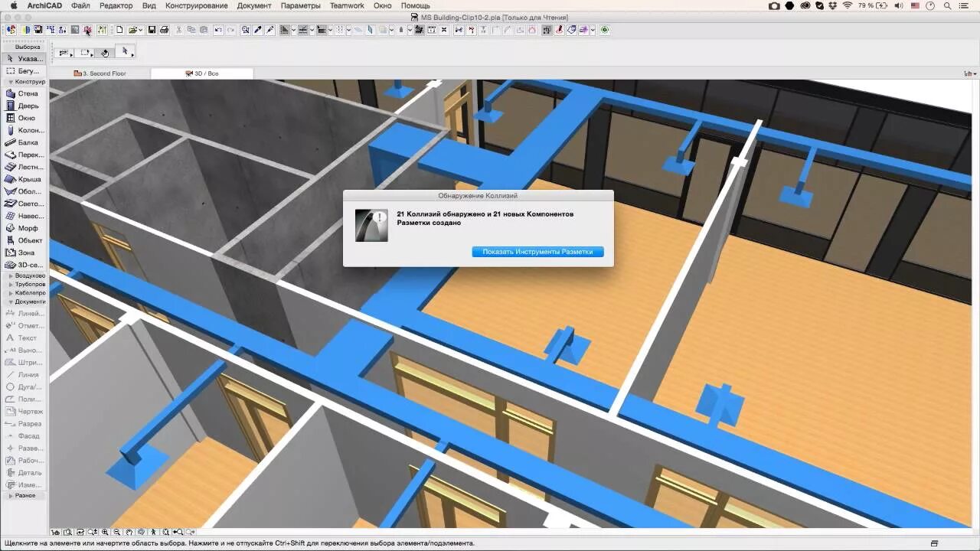980x551 pixels.
Task: Select the Крыша roof tool
Action: point(24,179)
